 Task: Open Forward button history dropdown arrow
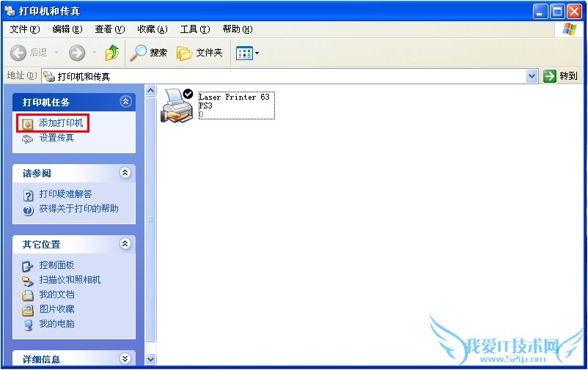pyautogui.click(x=94, y=53)
